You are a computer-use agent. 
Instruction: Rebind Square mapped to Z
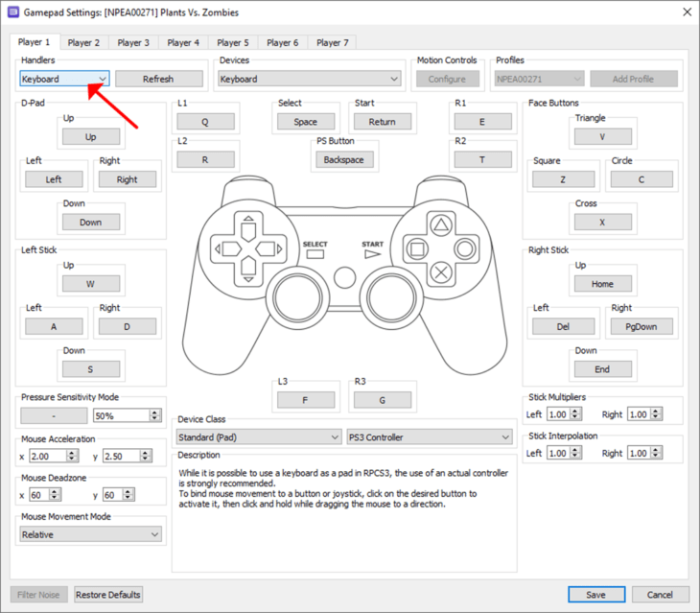tap(564, 179)
